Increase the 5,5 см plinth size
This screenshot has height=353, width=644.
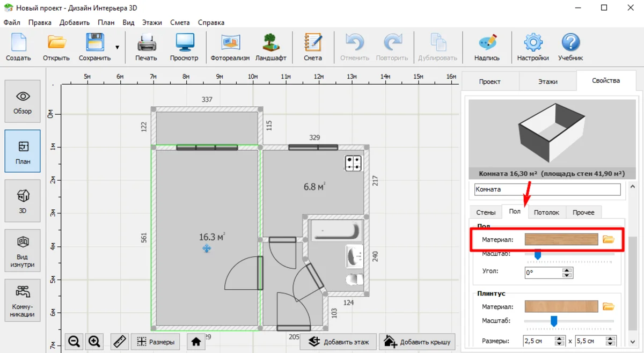tap(610, 338)
